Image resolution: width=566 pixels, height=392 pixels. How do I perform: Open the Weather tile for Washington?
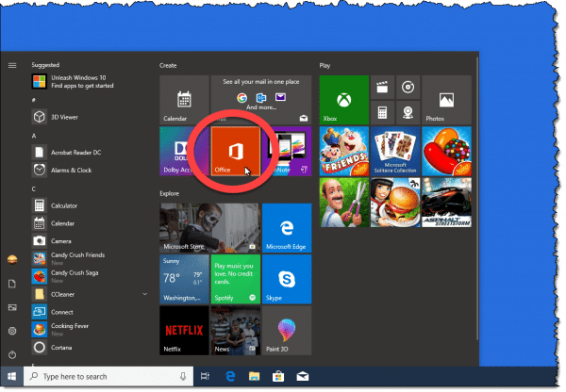[184, 279]
